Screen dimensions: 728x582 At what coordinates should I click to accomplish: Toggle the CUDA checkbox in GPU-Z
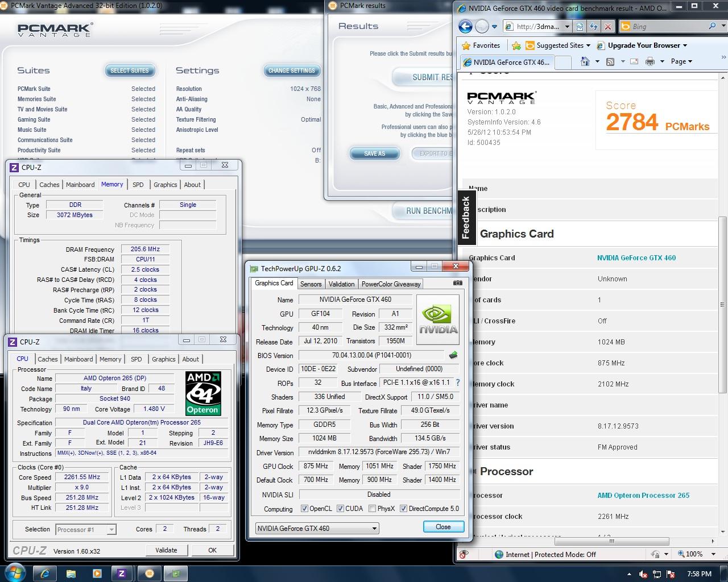pos(340,509)
